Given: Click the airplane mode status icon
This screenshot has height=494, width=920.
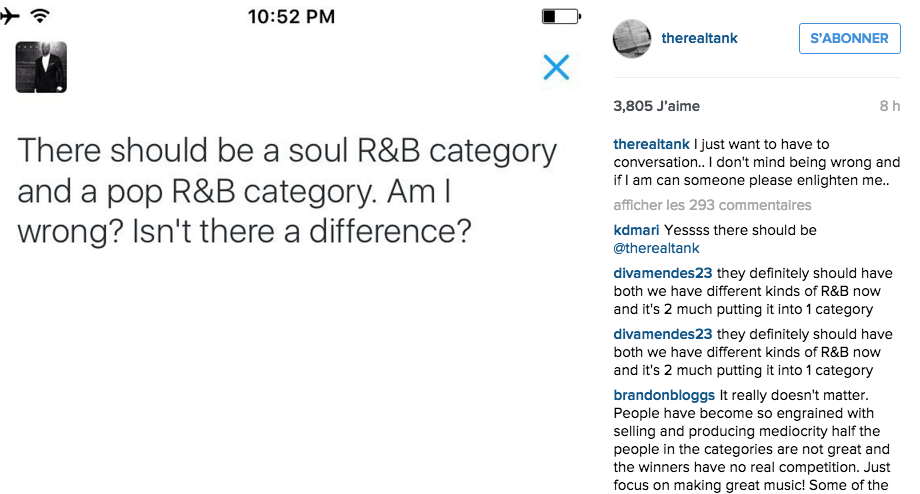Looking at the screenshot, I should click(x=11, y=16).
